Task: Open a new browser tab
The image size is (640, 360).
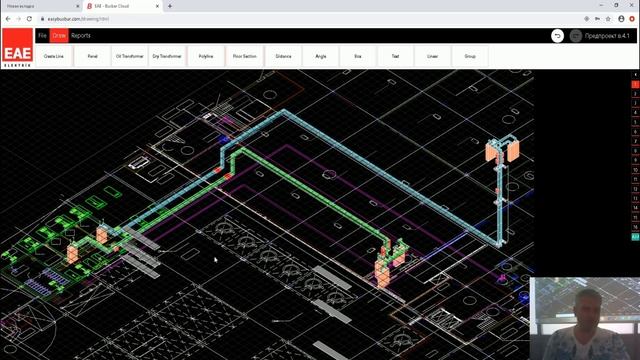Action: [x=170, y=6]
